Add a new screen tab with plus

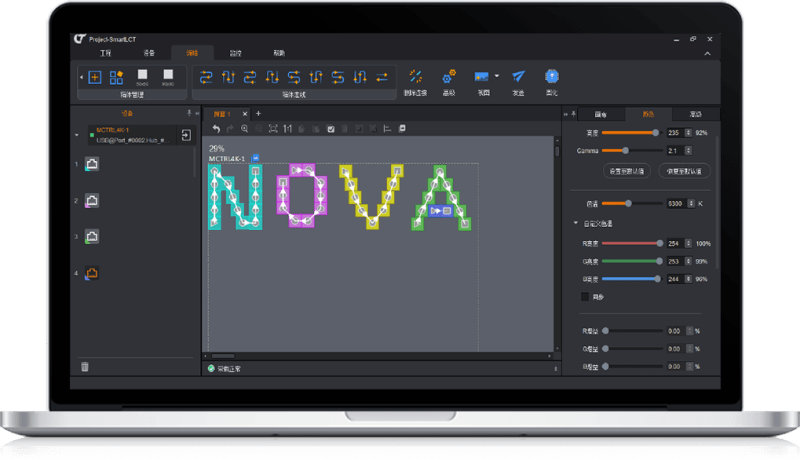coord(258,113)
